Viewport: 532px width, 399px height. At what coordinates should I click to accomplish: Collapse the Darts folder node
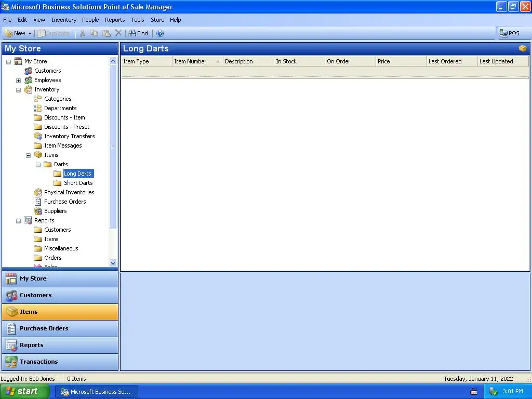click(x=38, y=165)
